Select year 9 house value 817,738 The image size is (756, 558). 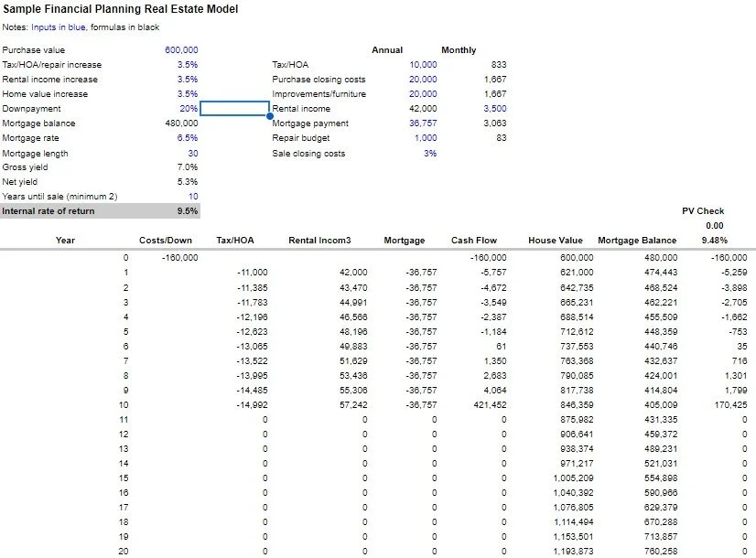click(x=577, y=391)
